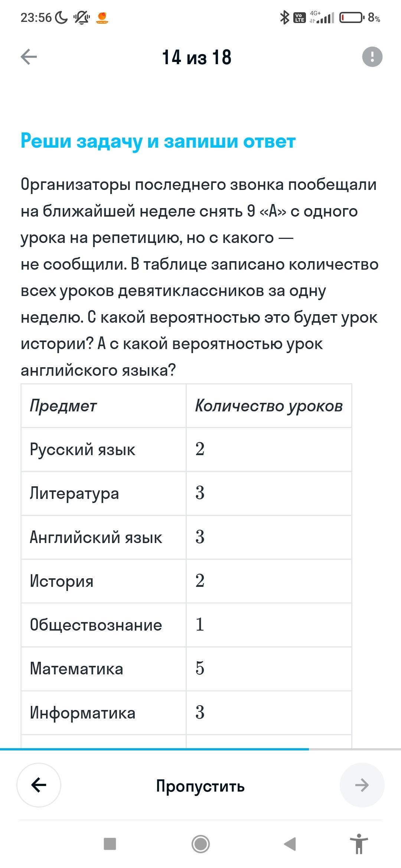
Task: Open the accessibility shortcut figure icon
Action: [359, 844]
